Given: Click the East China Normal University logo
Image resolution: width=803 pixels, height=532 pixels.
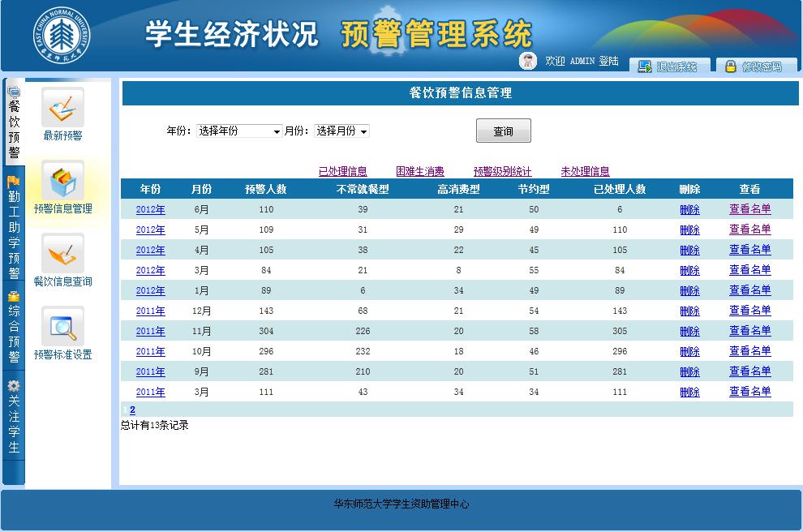Looking at the screenshot, I should click(62, 34).
